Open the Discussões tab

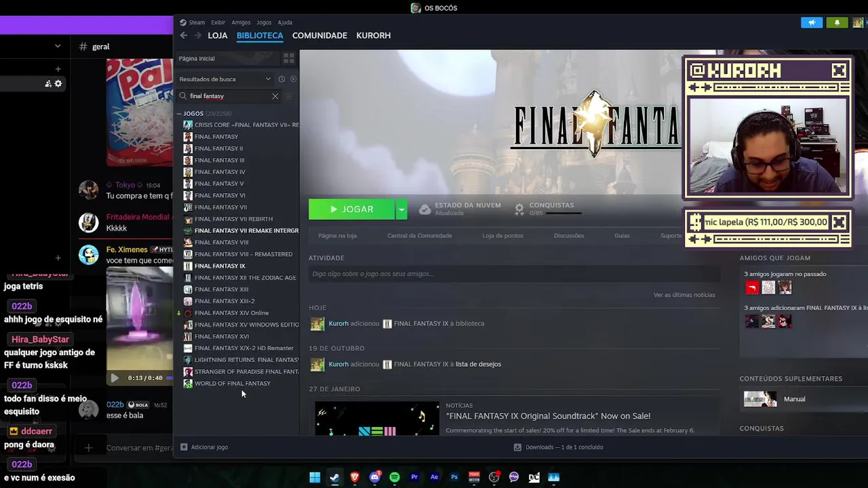569,236
